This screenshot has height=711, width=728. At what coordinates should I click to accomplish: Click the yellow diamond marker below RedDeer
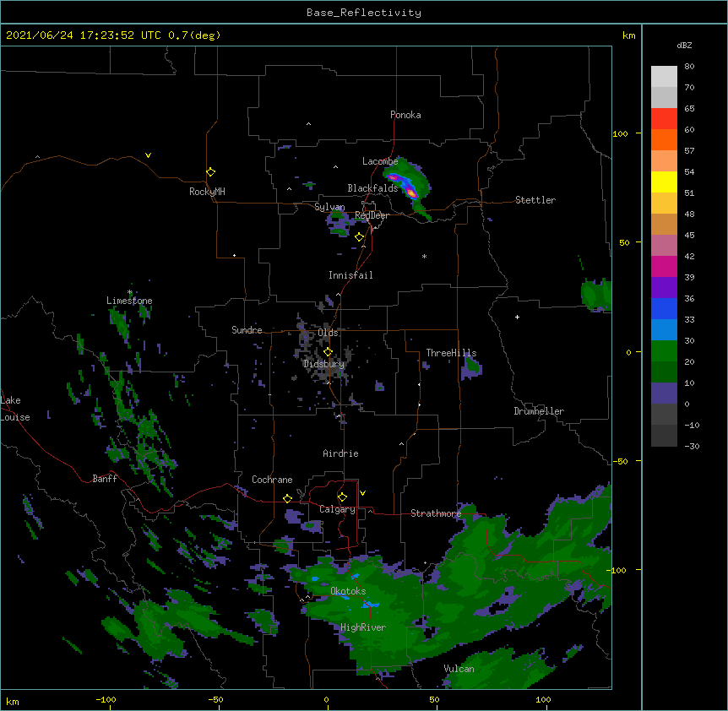[x=360, y=237]
